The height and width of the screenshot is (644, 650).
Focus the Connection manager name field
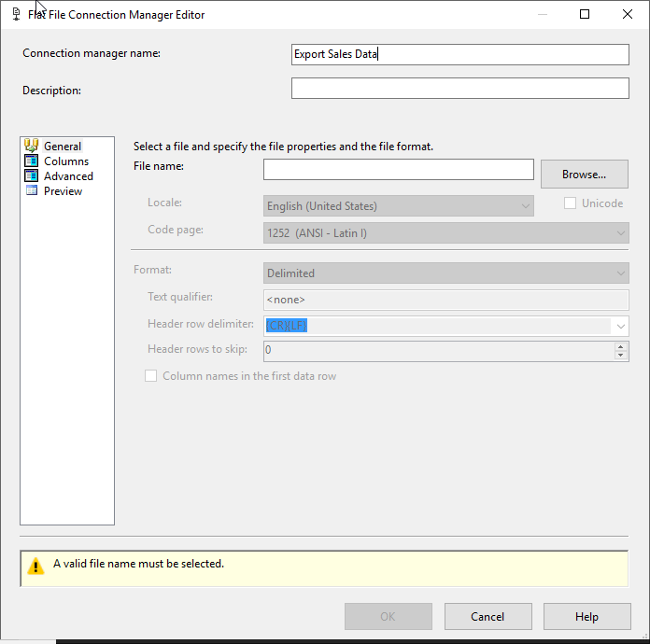coord(460,54)
